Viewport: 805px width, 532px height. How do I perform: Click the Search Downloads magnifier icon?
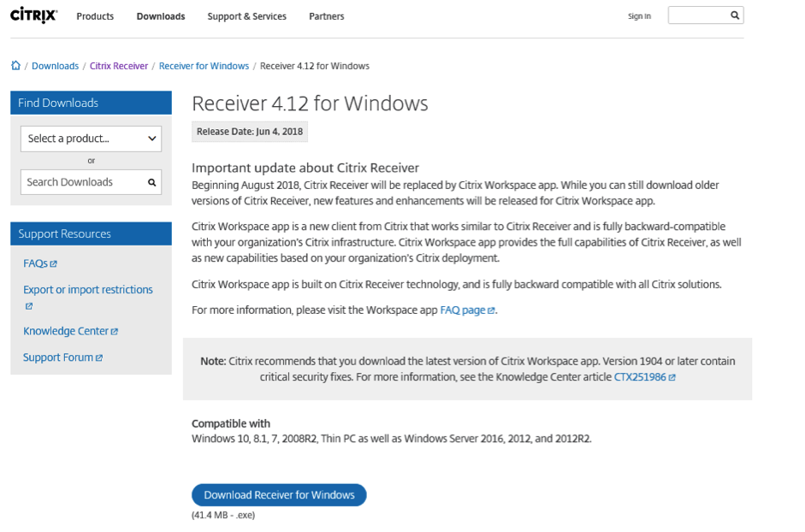(152, 182)
